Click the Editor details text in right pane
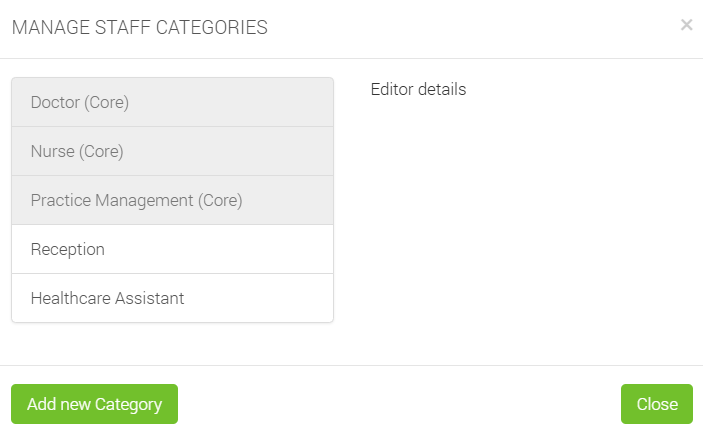Image resolution: width=703 pixels, height=436 pixels. pos(418,89)
